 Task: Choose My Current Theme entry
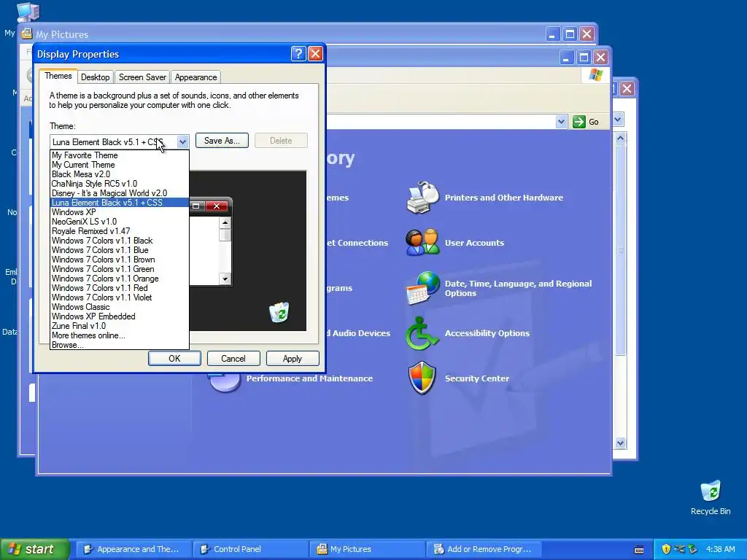[x=120, y=165]
